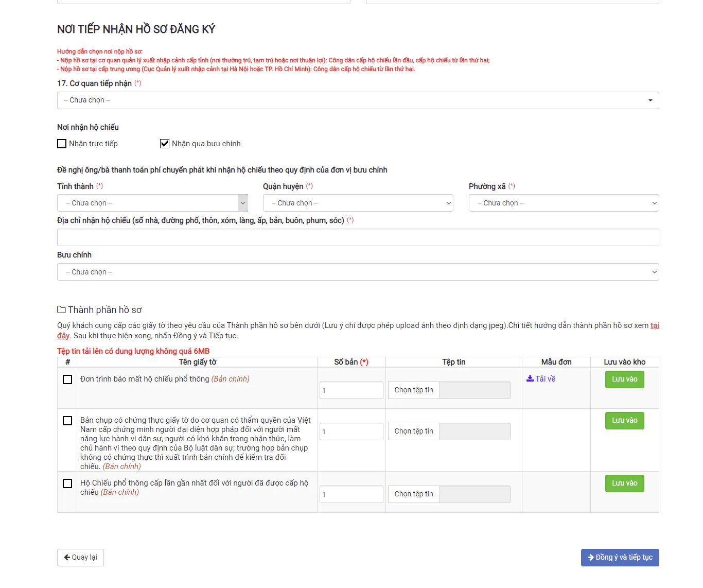
Task: Focus Số bản field for Hộ Chiếu phổ thông row
Action: [351, 494]
